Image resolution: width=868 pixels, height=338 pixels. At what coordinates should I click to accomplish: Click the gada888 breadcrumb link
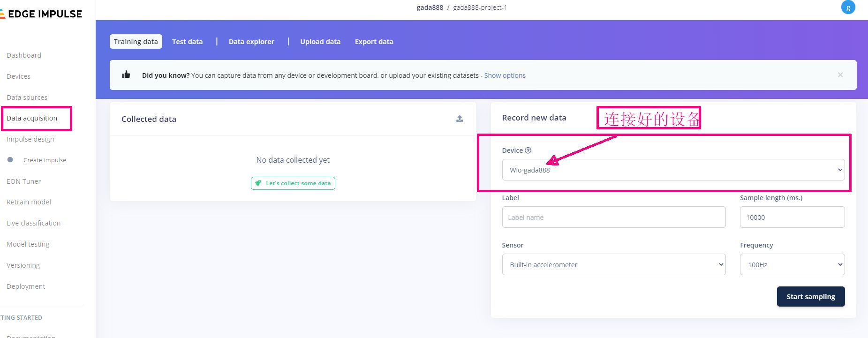click(430, 8)
